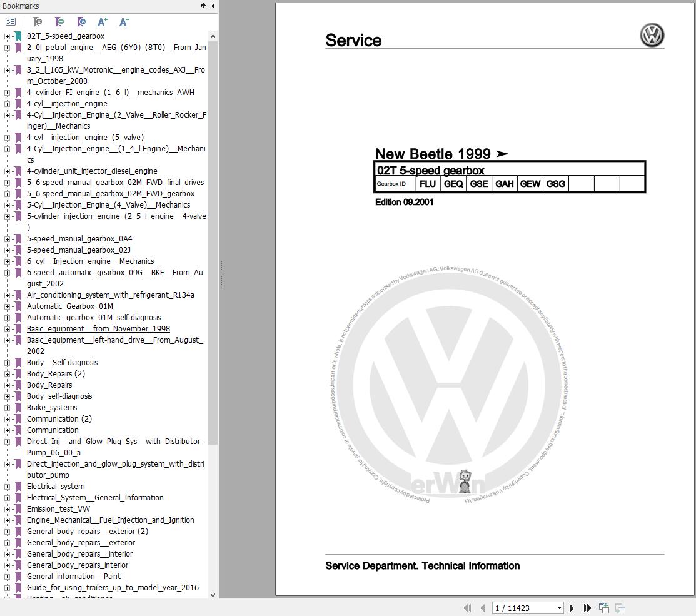Select the Automatic_Gearbox_01M bookmark
696x616 pixels.
click(69, 306)
